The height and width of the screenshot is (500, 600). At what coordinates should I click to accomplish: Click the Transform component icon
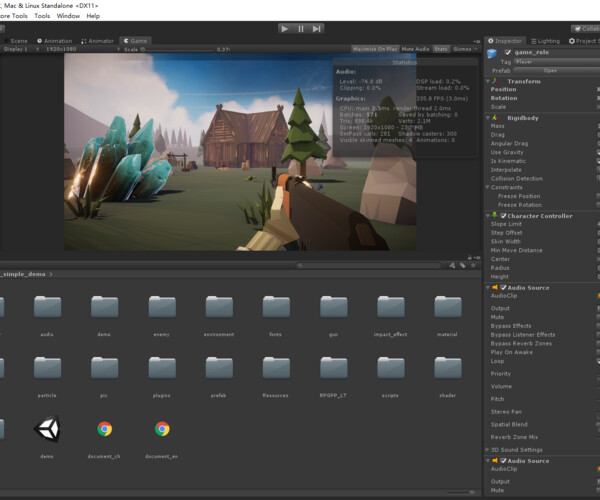tap(496, 81)
